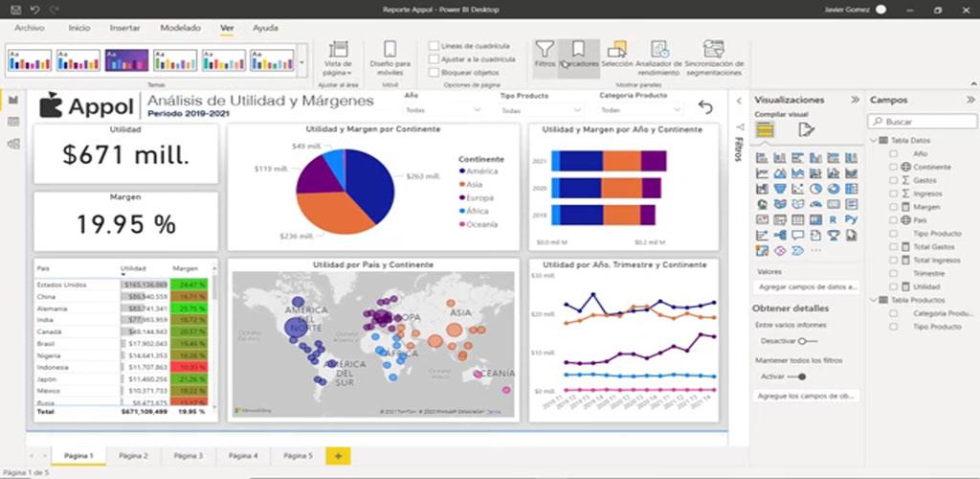This screenshot has height=479, width=980.
Task: Open the Insertar ribbon tab
Action: click(x=125, y=28)
